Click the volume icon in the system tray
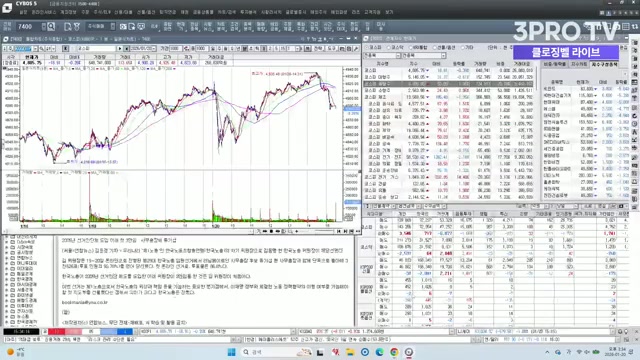 click(x=587, y=352)
